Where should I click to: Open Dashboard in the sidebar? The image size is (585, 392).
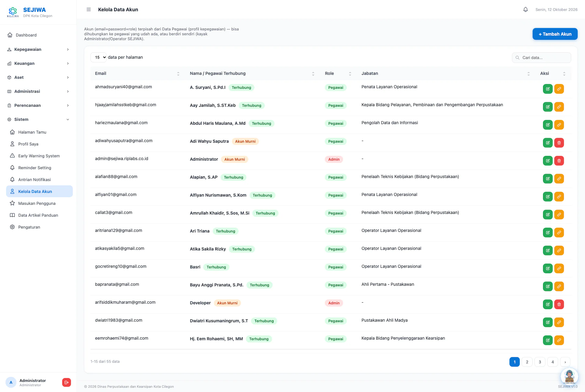[x=38, y=35]
